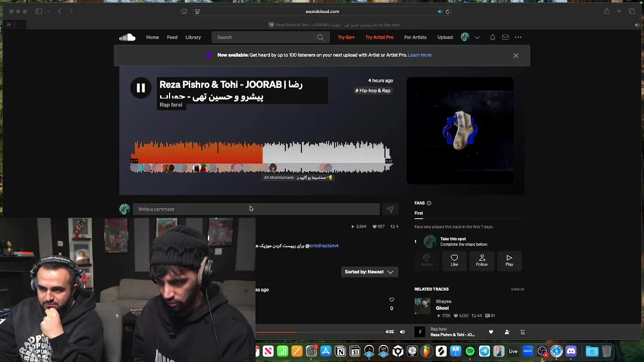Click @omidhastam4 mention link
This screenshot has height=362, width=644.
[x=323, y=246]
